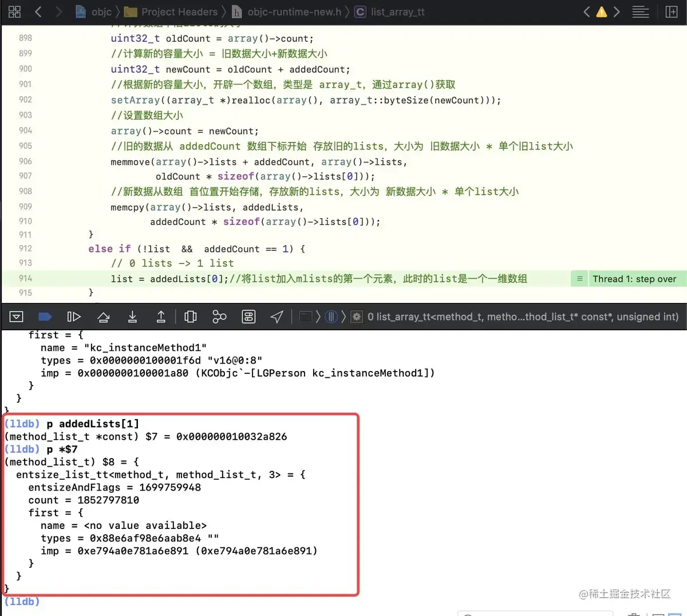
Task: Open the related items grid menu
Action: tap(14, 11)
